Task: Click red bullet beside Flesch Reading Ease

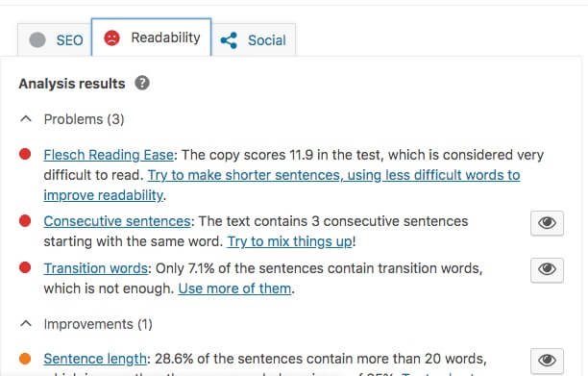Action: click(x=25, y=154)
